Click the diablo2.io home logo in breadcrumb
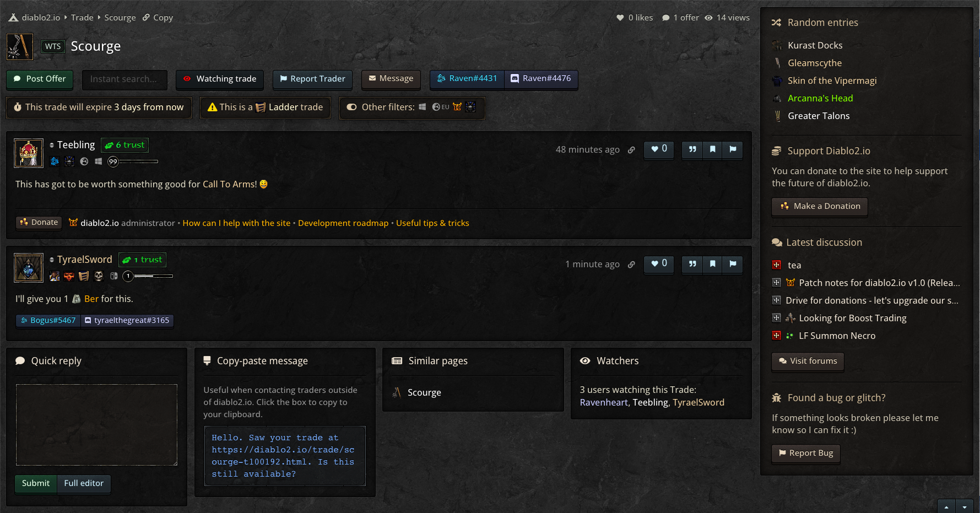980x513 pixels. pos(14,18)
